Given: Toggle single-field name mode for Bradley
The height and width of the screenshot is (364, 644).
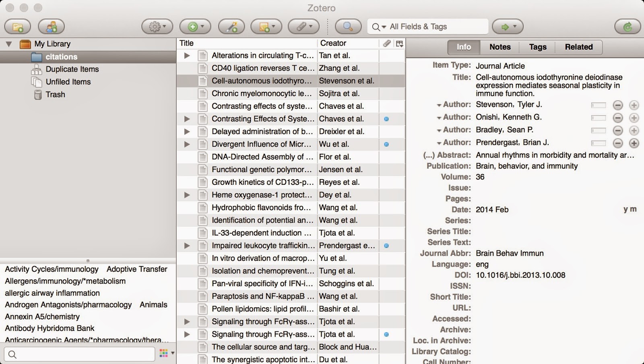Looking at the screenshot, I should (x=599, y=130).
